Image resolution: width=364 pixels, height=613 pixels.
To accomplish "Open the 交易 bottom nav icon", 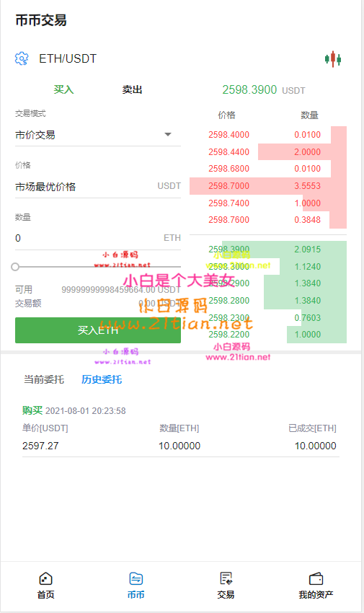I will [226, 578].
